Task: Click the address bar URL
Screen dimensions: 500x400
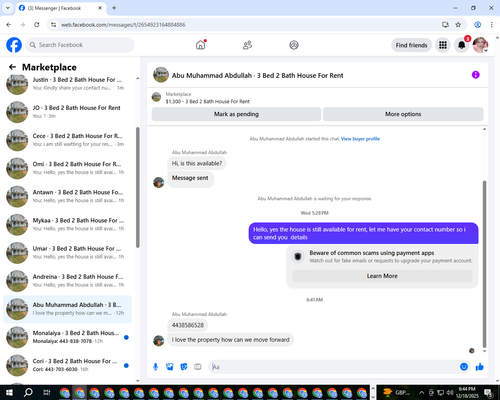Action: (x=123, y=25)
